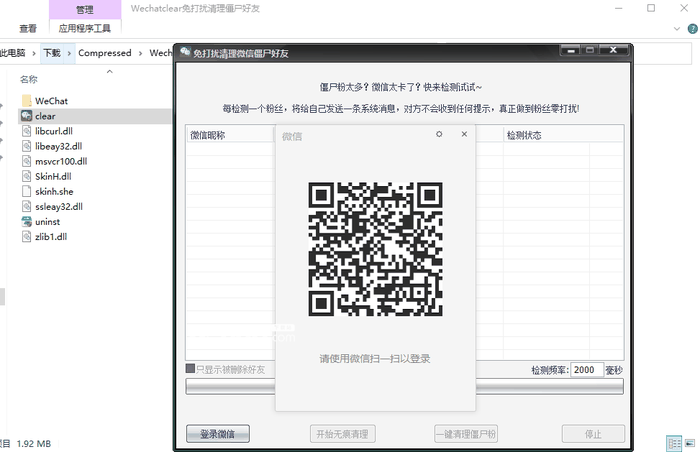
Task: Select the libcurl.dll file icon
Action: [27, 131]
